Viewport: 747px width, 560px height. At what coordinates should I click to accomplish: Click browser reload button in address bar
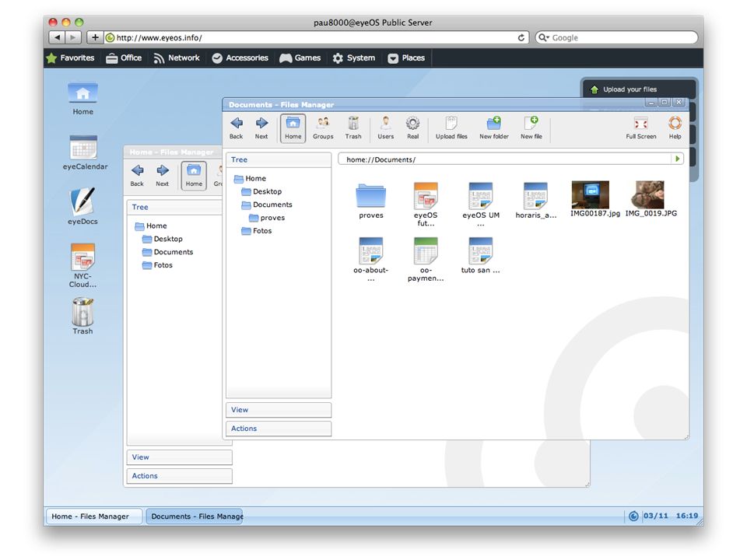521,37
